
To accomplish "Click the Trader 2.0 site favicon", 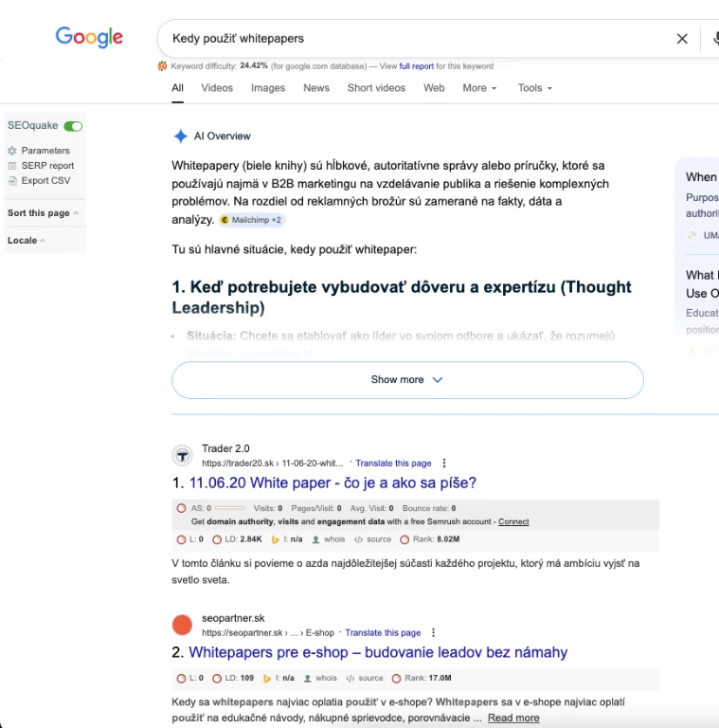I will point(182,456).
